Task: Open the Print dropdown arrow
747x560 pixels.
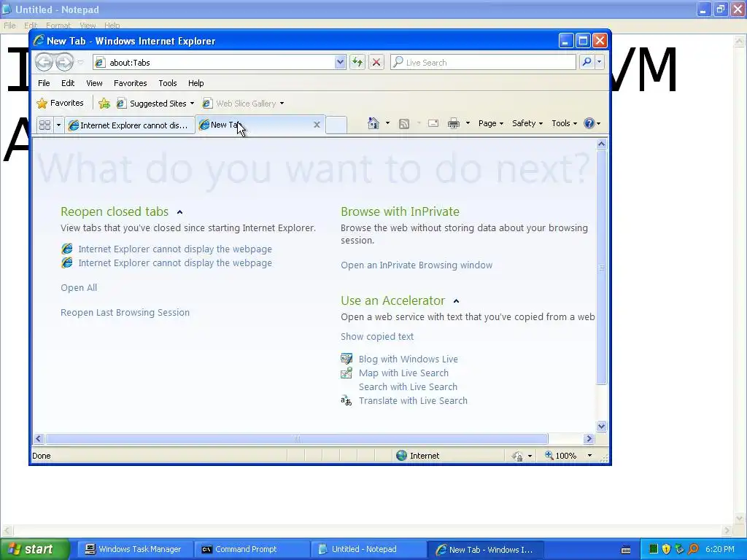Action: click(468, 123)
